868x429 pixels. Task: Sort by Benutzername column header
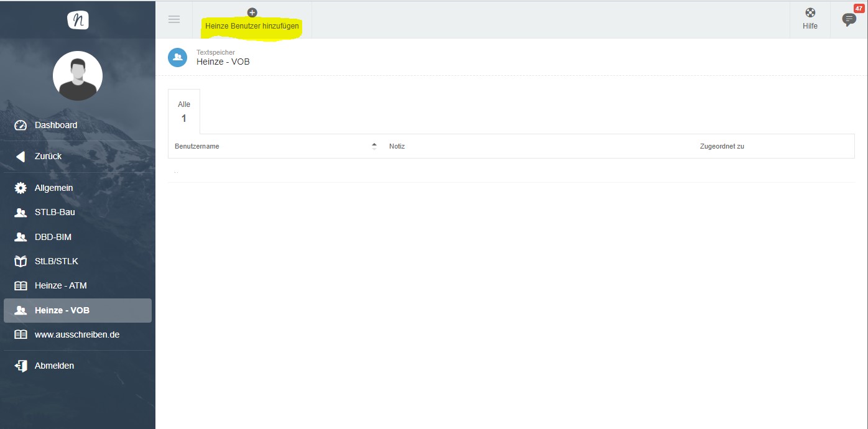pos(197,146)
